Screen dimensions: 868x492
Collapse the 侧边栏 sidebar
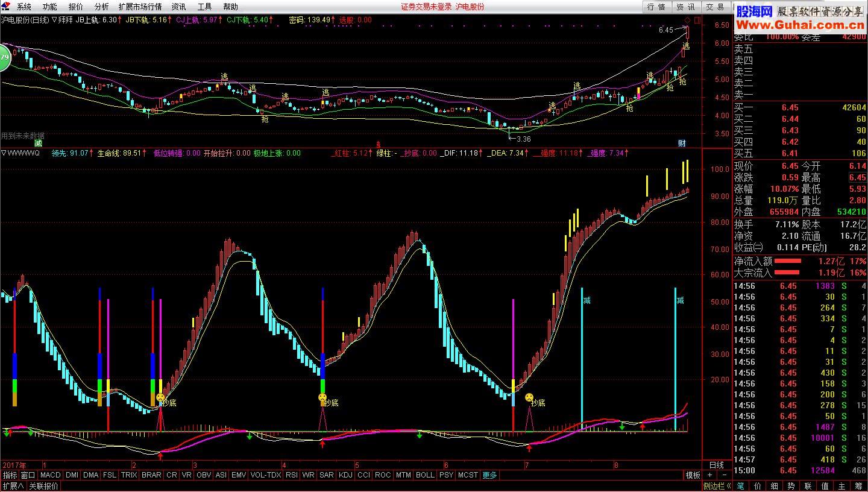tap(717, 486)
